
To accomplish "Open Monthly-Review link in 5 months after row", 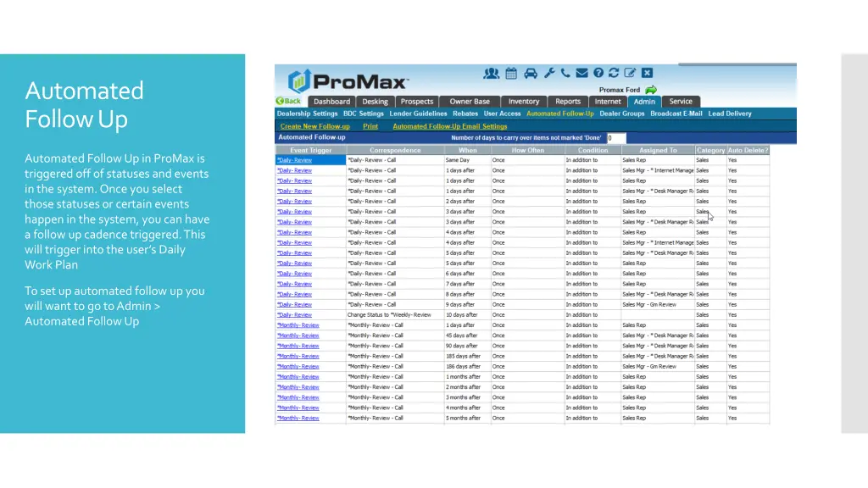I will point(298,419).
